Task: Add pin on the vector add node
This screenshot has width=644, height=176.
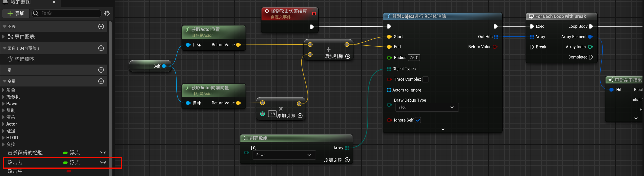Action: click(x=348, y=56)
